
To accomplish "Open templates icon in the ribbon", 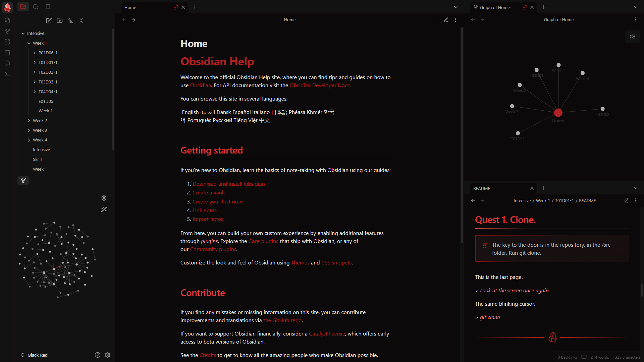I will 7,63.
